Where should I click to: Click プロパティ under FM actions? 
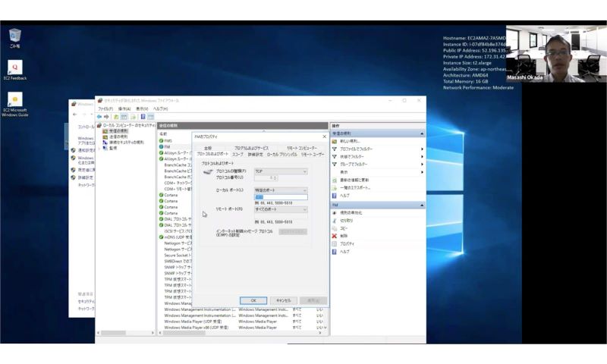pos(347,243)
